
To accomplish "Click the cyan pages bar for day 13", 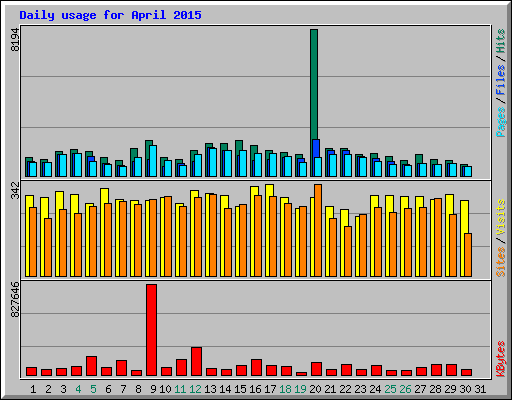I will [x=213, y=162].
